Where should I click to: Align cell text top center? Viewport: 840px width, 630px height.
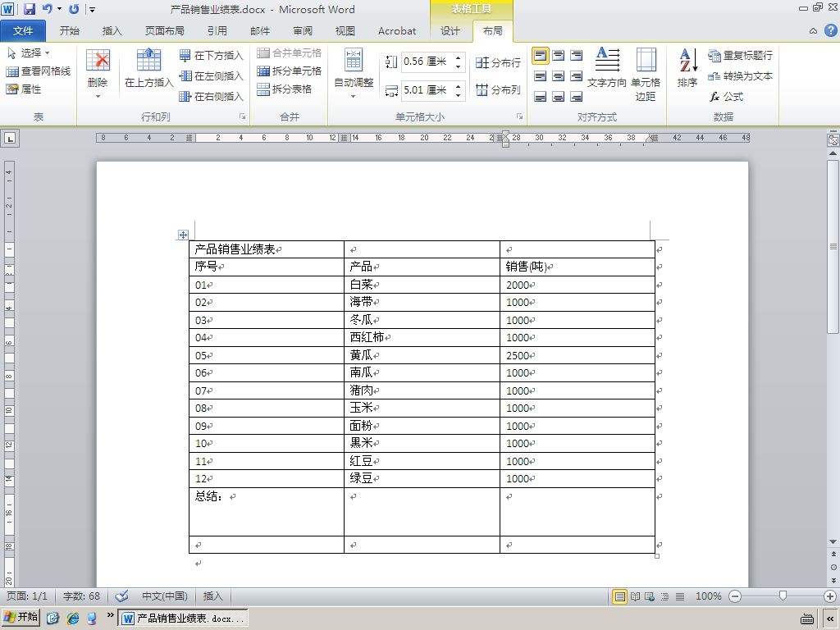(x=558, y=55)
